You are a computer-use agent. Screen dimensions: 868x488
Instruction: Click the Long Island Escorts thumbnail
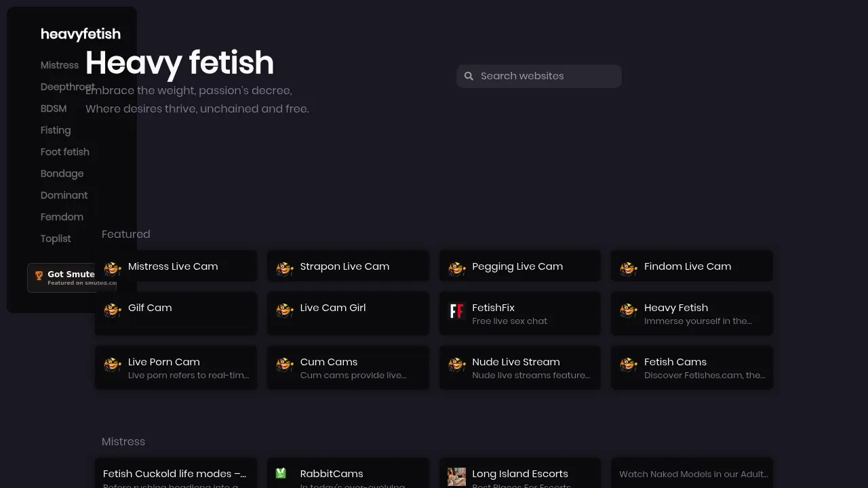[x=456, y=476]
